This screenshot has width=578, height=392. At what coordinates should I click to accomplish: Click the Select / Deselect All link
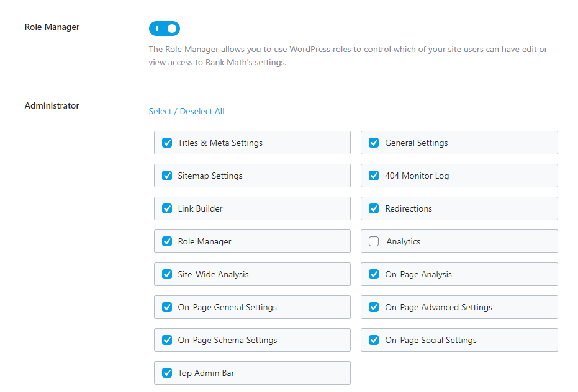click(x=186, y=111)
